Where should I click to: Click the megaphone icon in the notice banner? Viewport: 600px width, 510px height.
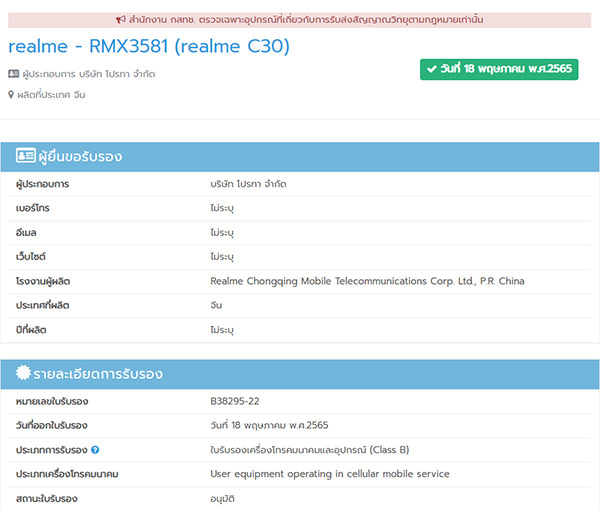[121, 20]
